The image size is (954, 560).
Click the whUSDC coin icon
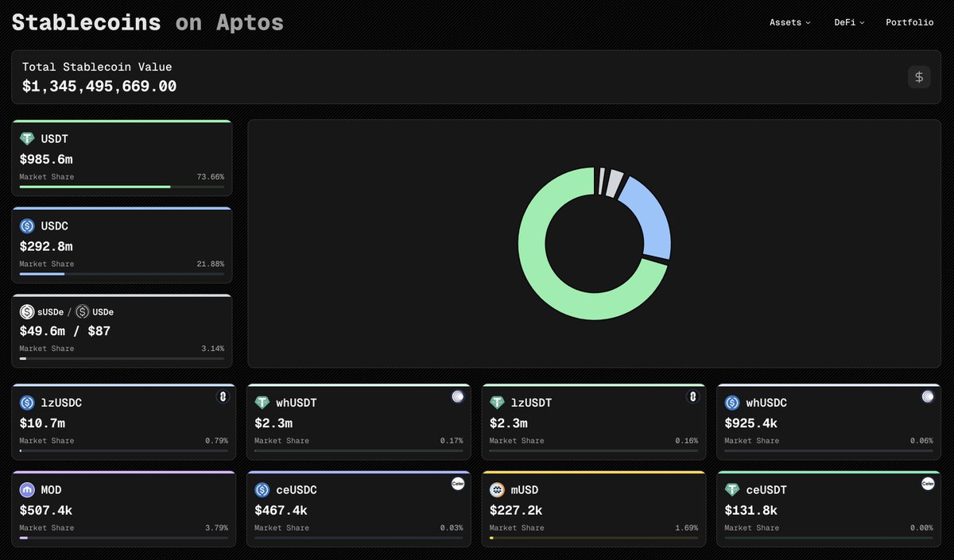732,403
